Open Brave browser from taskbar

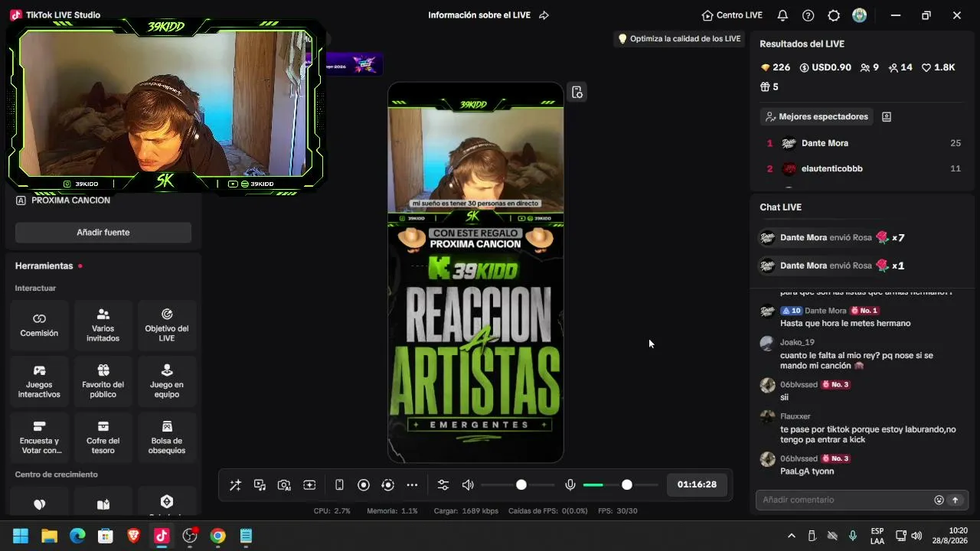click(133, 536)
